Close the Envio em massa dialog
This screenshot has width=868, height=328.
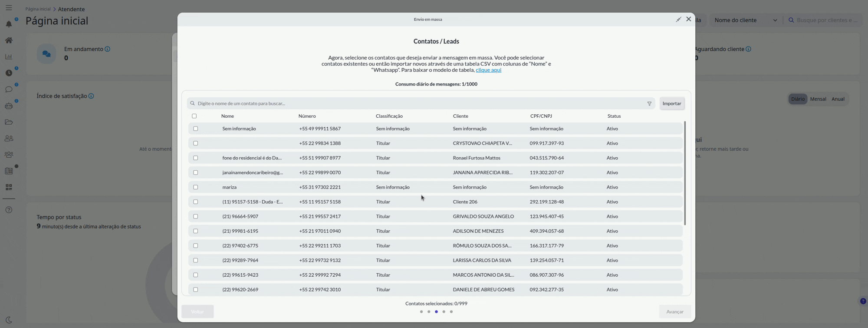(x=688, y=19)
